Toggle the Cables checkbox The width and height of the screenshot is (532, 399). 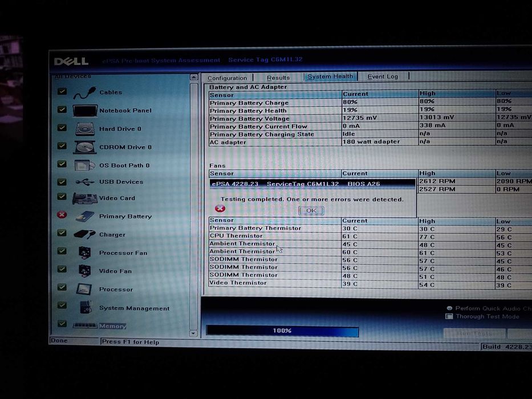click(62, 91)
